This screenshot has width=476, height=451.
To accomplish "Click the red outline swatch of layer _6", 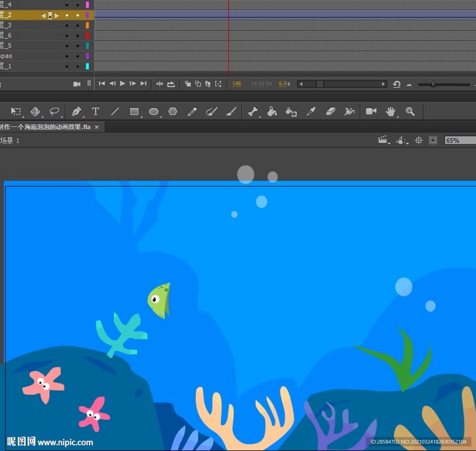I will (87, 36).
